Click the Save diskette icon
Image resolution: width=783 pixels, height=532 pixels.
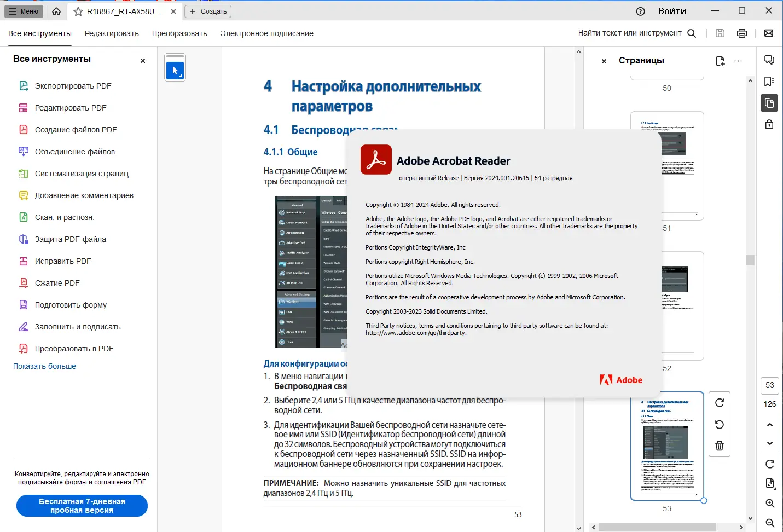[x=720, y=33]
